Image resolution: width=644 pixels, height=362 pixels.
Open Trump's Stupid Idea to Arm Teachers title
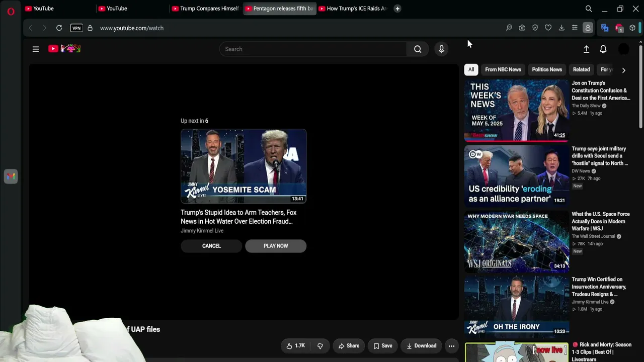238,217
